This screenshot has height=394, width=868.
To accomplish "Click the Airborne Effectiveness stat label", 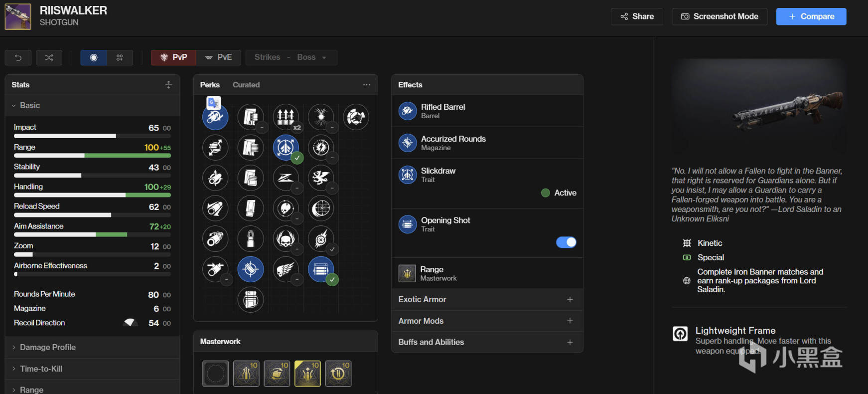I will coord(50,266).
